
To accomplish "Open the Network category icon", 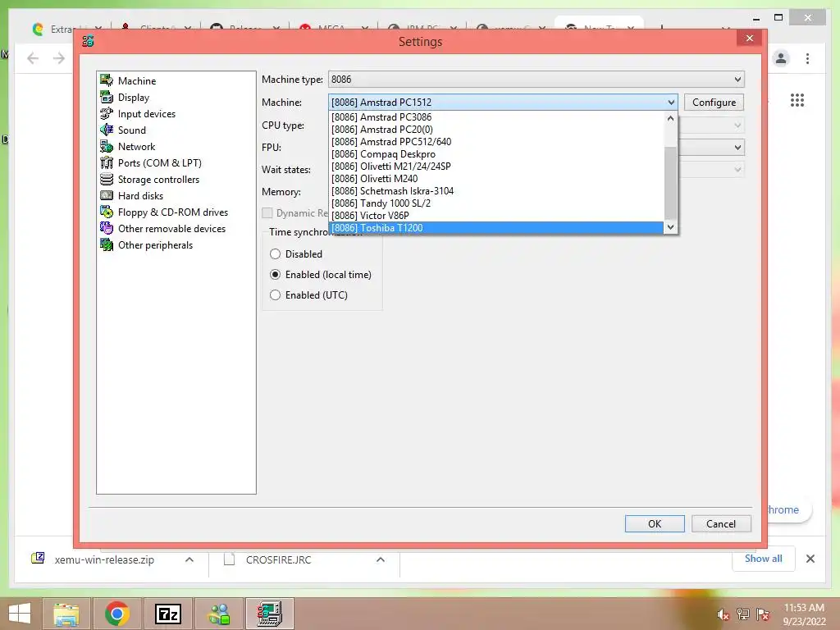I will 107,146.
